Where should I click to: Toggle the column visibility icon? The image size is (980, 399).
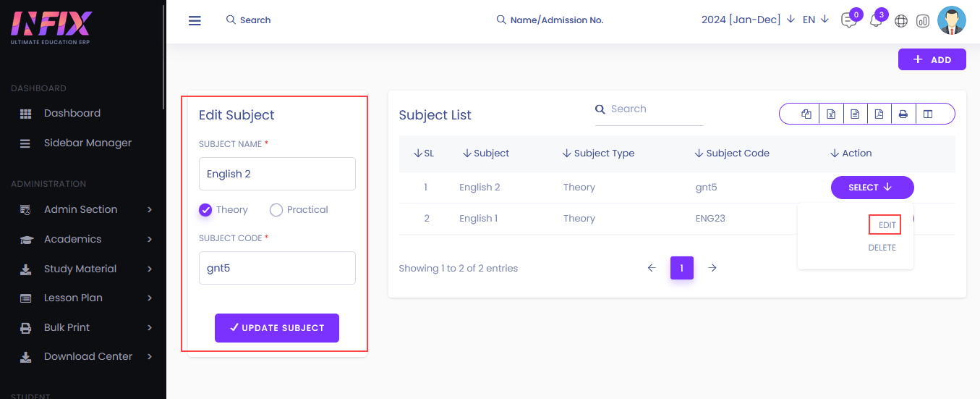(x=928, y=114)
